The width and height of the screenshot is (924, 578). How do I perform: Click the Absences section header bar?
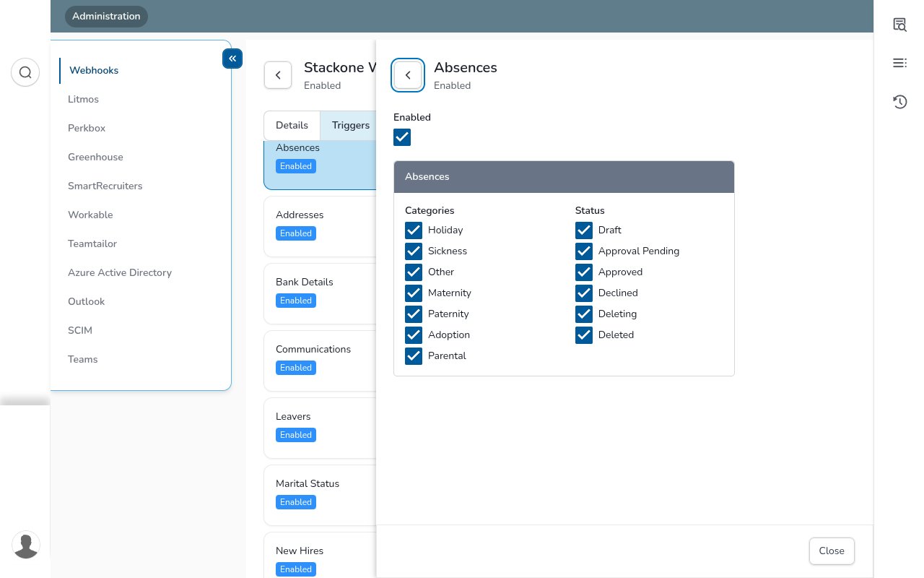click(x=564, y=176)
